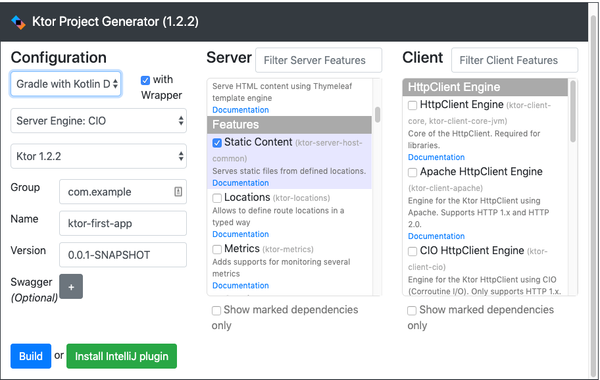
Task: Toggle the with Wrapper checkbox
Action: point(145,80)
